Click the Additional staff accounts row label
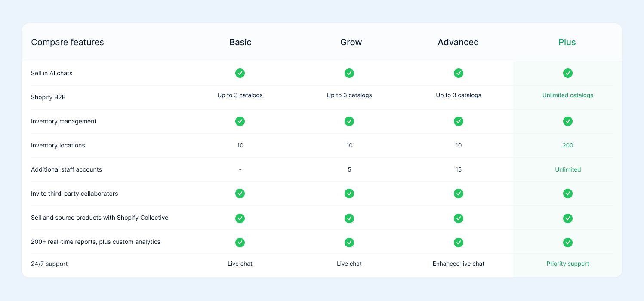 pyautogui.click(x=66, y=169)
